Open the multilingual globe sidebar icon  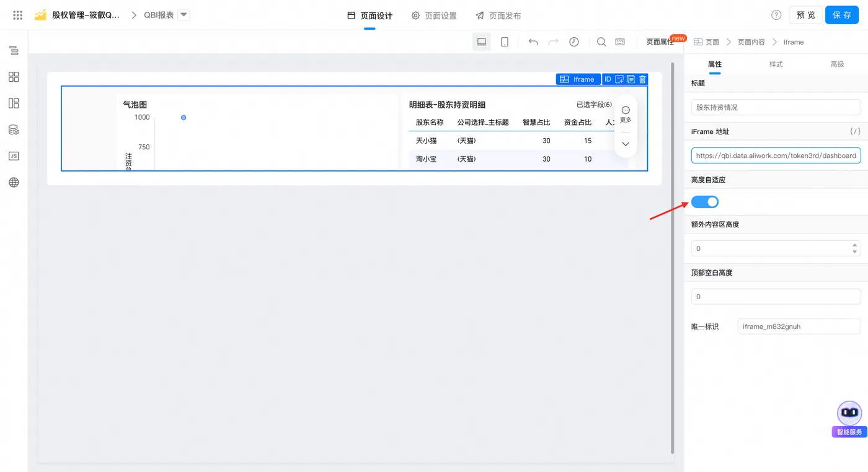click(x=14, y=183)
